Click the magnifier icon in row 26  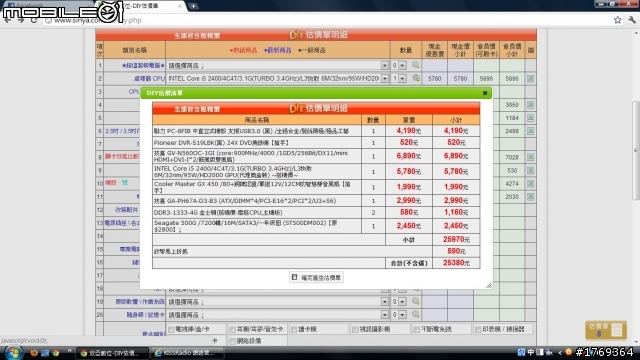click(x=416, y=314)
